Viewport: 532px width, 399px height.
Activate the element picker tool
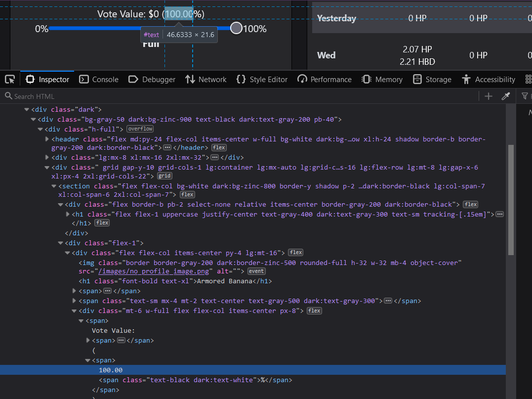click(x=10, y=80)
